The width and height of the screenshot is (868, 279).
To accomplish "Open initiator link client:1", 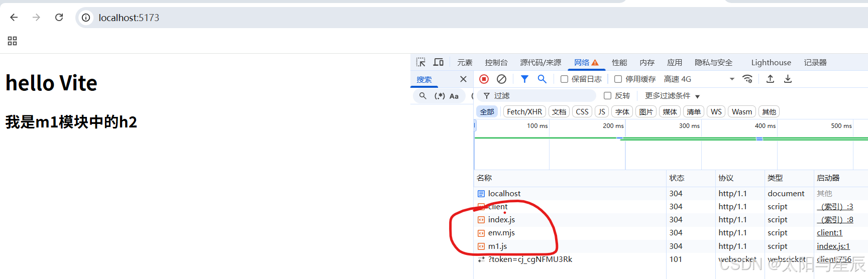I will (x=829, y=233).
